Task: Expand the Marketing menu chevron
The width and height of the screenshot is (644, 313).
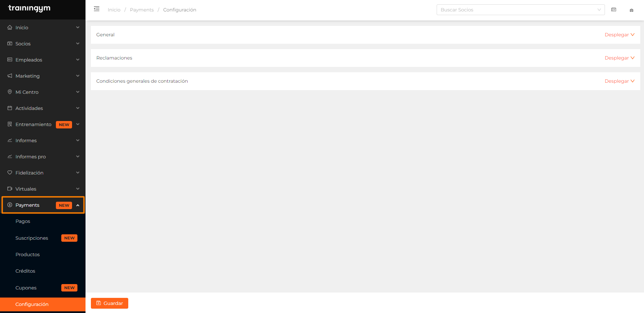Action: click(78, 76)
